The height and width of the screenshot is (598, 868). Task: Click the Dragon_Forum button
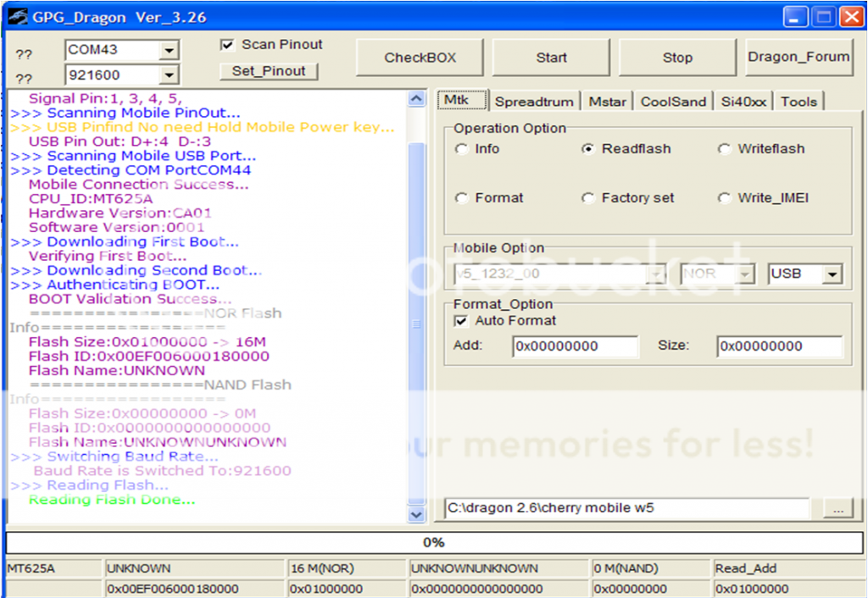point(798,58)
